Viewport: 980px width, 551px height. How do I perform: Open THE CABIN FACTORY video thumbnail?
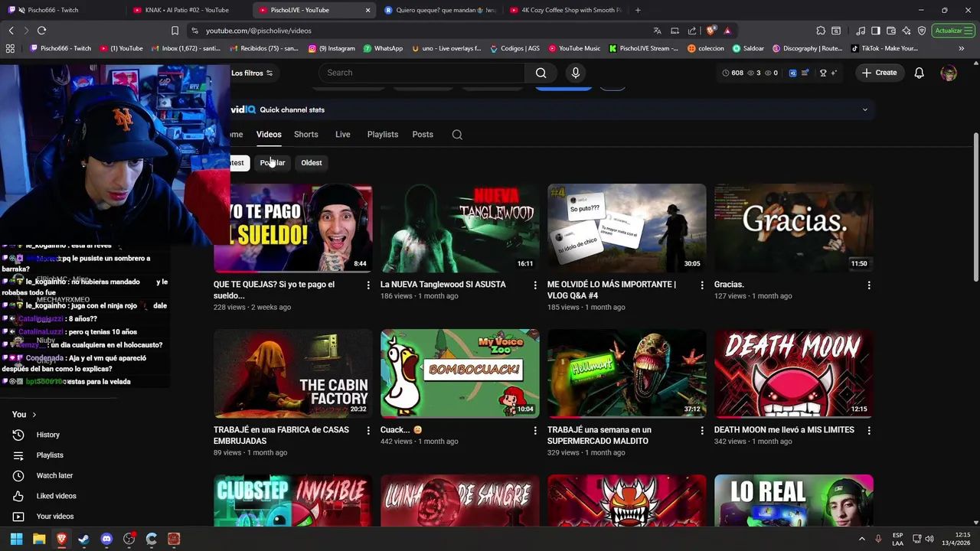click(x=293, y=373)
